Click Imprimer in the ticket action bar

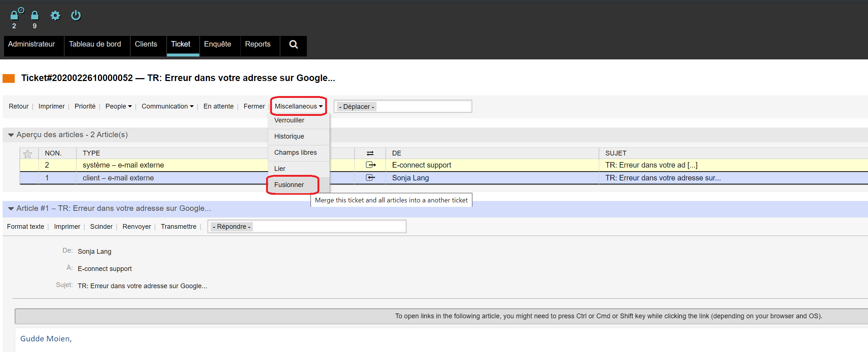coord(51,106)
